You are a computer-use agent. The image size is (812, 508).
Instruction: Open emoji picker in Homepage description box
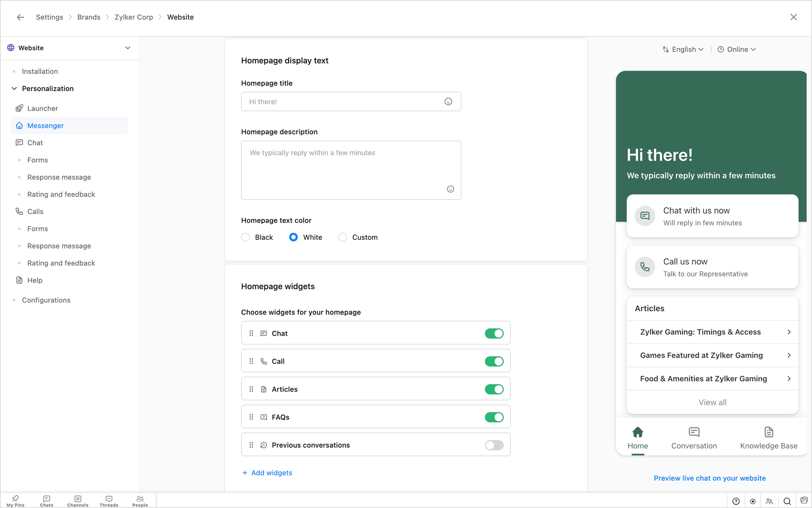coord(450,189)
